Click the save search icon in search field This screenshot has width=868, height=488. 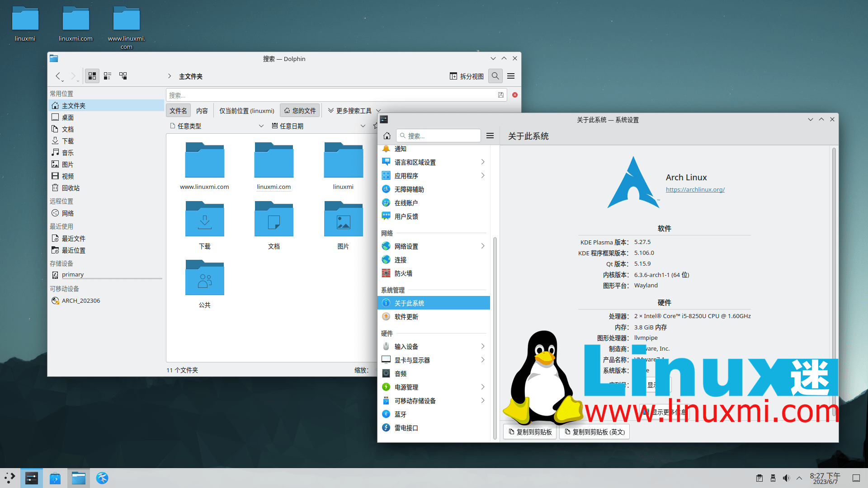[501, 95]
